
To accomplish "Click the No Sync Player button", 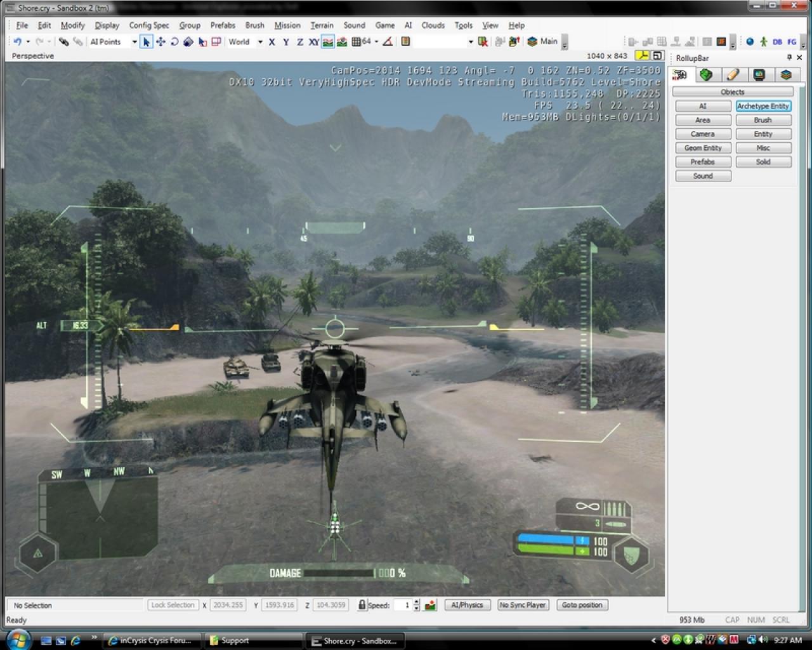I will [x=523, y=605].
